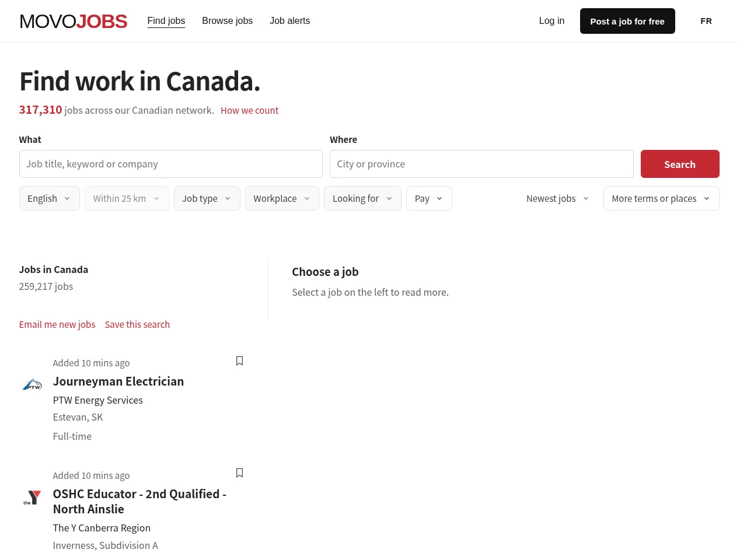Viewport: 747px width, 560px height.
Task: Click Email me new jobs
Action: point(57,324)
